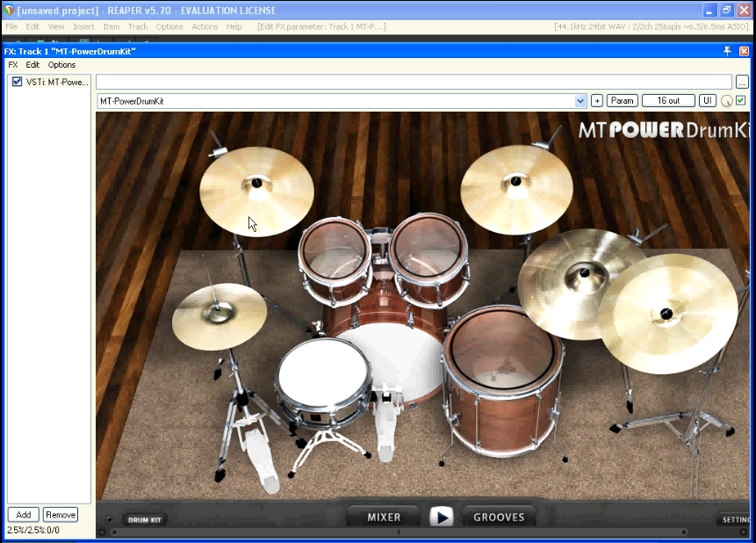
Task: Click the Add button
Action: tap(23, 515)
